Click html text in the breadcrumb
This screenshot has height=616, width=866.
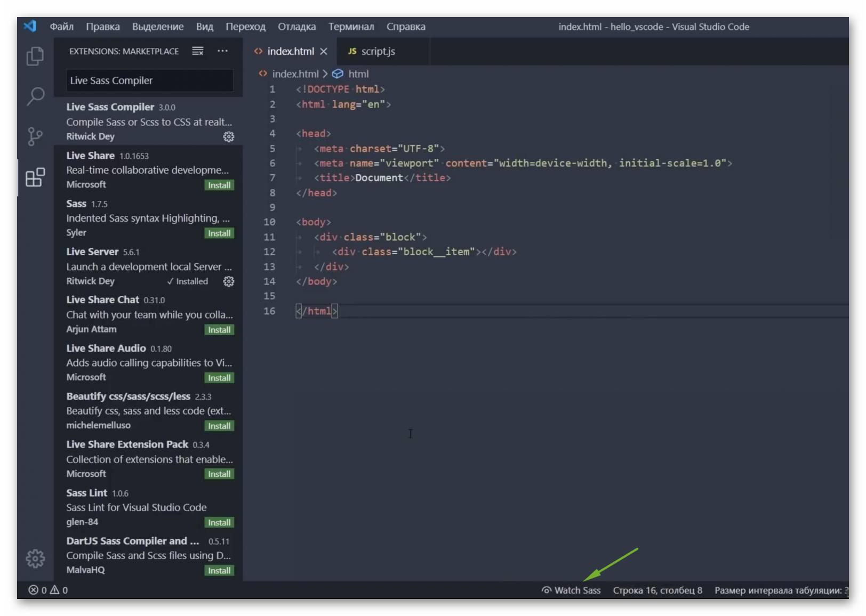(358, 74)
